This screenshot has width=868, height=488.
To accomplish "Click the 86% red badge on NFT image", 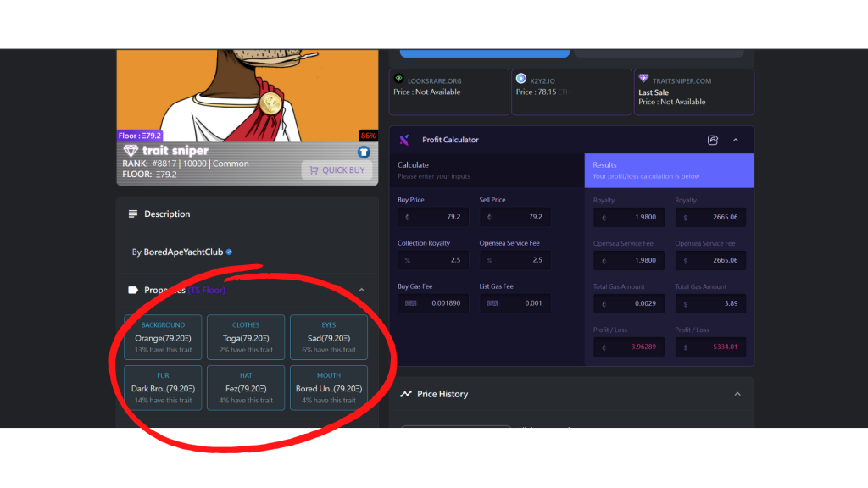I will 368,136.
